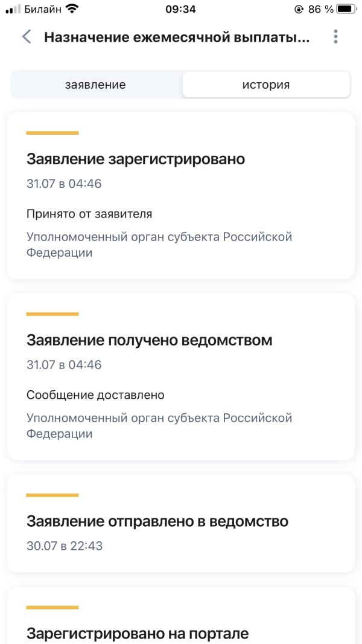Tap the «Принято от заявителя» status text
Viewport: 362px width, 644px height.
click(89, 214)
